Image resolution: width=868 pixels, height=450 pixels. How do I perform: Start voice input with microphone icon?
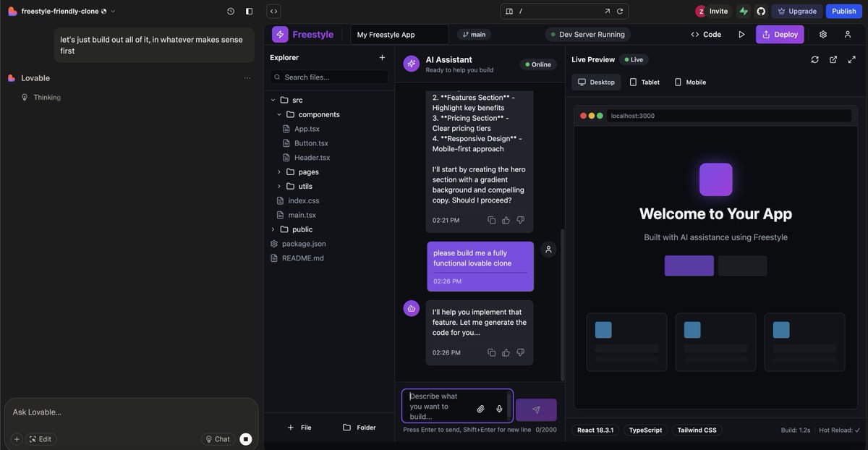499,409
